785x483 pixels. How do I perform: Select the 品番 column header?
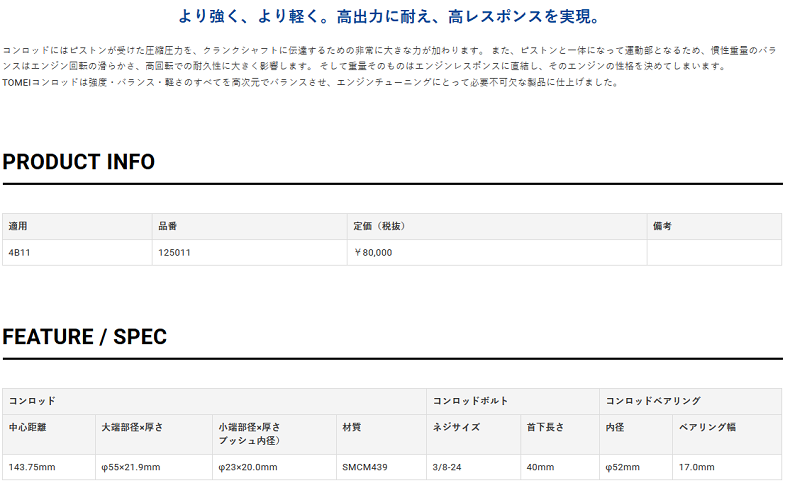[x=250, y=226]
